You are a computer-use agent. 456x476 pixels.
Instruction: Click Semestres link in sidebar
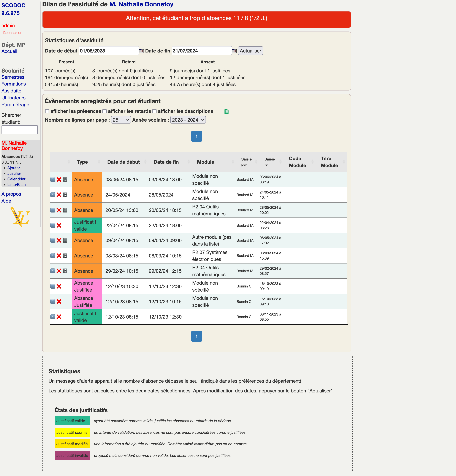click(x=13, y=77)
